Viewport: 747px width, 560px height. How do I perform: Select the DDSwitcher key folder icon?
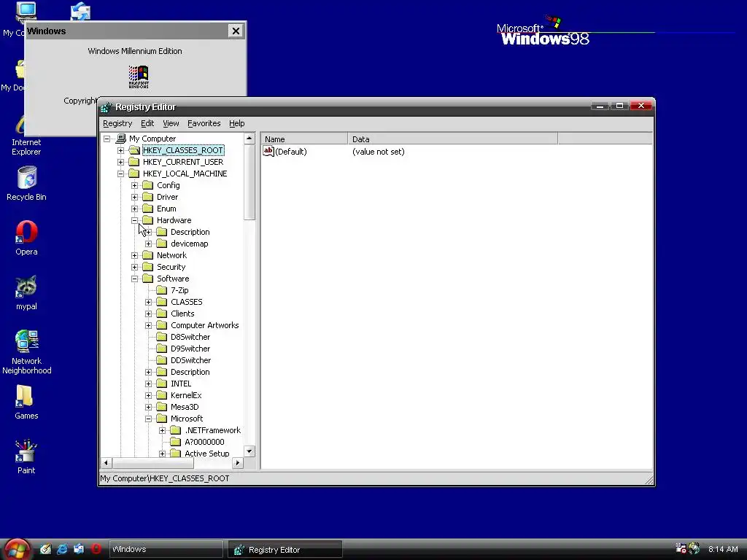click(x=162, y=360)
